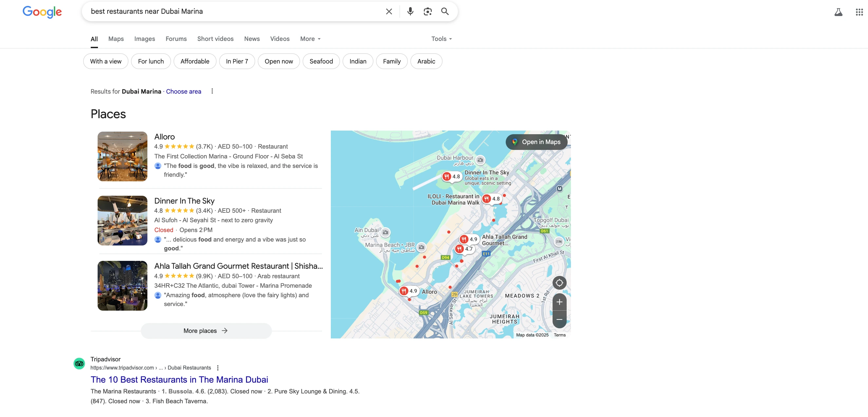Open the Google apps grid icon
The height and width of the screenshot is (417, 868).
tap(859, 12)
